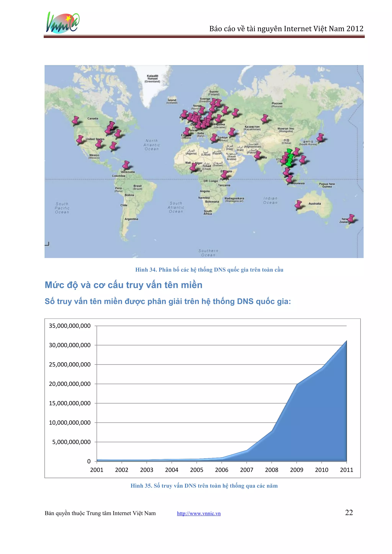Screen dimensions: 392x554
Task: Click the pin marker on western Canada
Action: pyautogui.click(x=76, y=121)
